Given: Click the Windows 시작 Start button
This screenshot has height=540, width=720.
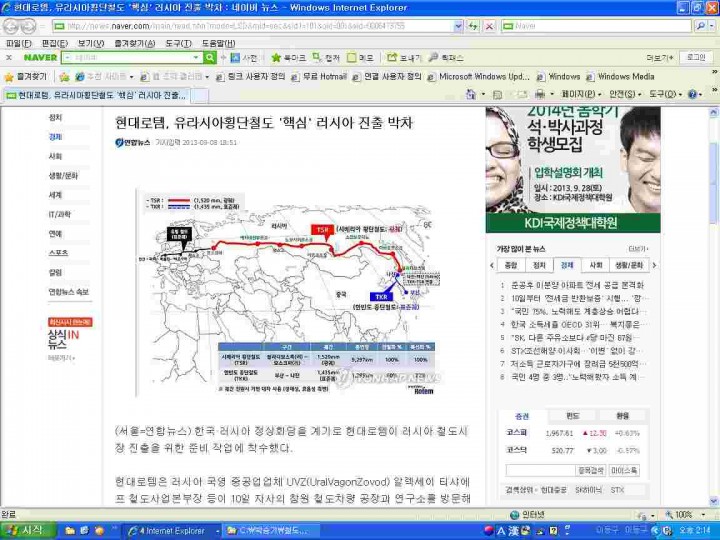Looking at the screenshot, I should 28,530.
